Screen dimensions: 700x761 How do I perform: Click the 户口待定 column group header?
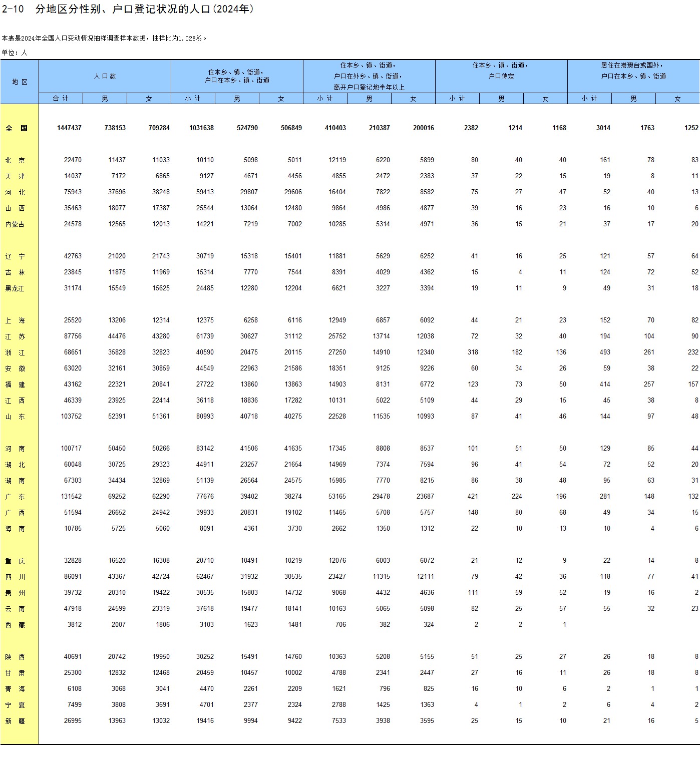(x=501, y=71)
